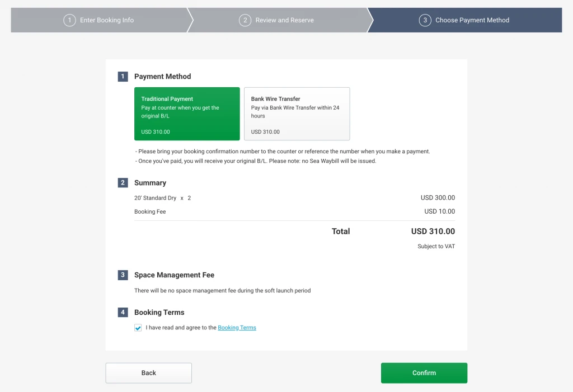Click the Choose Payment Method step label
This screenshot has width=573, height=392.
[472, 20]
